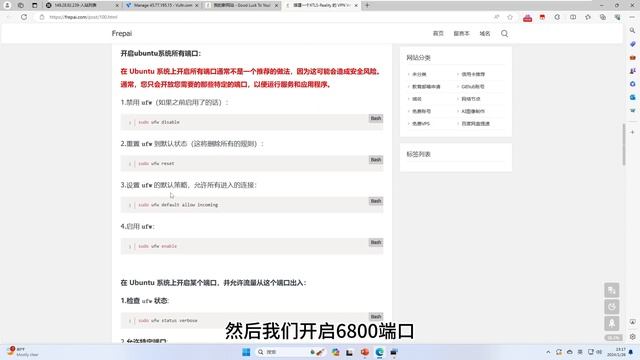Open the AI图像制作 category link
This screenshot has width=640, height=360.
(x=473, y=111)
